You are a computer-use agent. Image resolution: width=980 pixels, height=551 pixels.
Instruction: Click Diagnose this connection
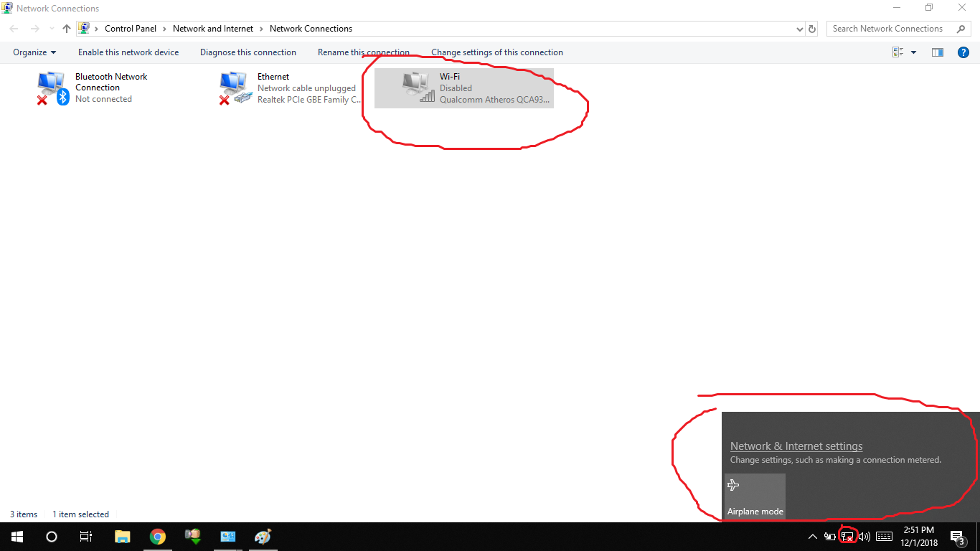pyautogui.click(x=248, y=52)
